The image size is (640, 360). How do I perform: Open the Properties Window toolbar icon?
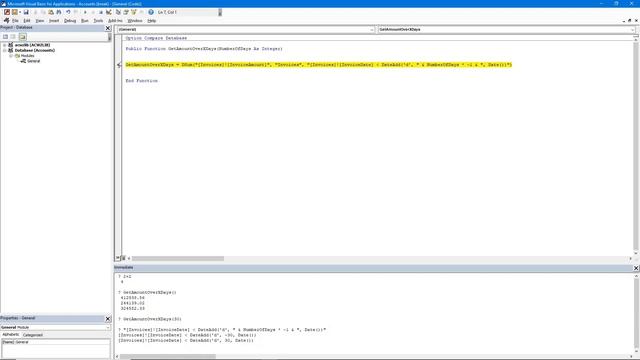[x=126, y=12]
